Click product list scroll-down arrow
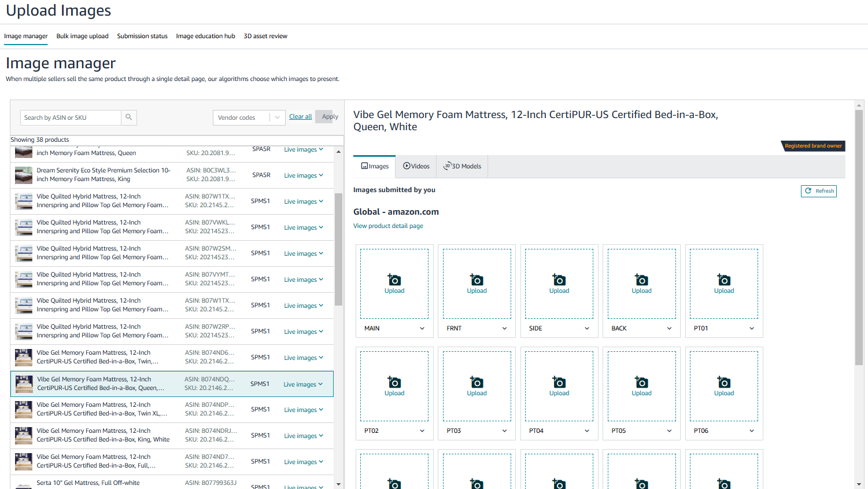 tap(339, 484)
